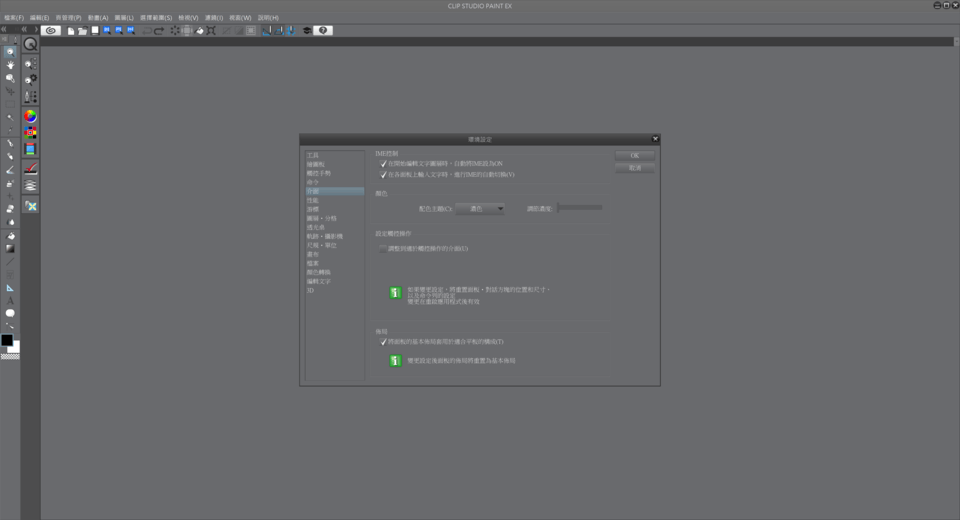
Task: Select the 性能 Performance category
Action: [334, 200]
